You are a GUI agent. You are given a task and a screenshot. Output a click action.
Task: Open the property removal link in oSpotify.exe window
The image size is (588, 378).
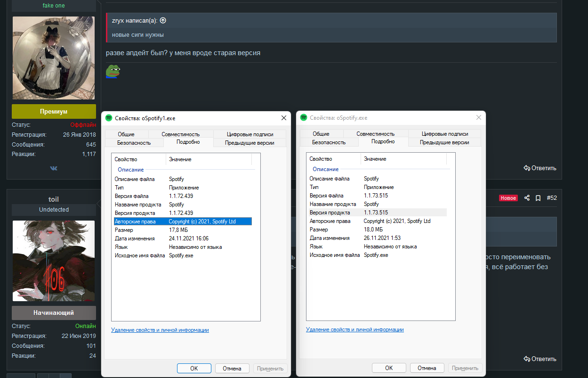pyautogui.click(x=355, y=329)
